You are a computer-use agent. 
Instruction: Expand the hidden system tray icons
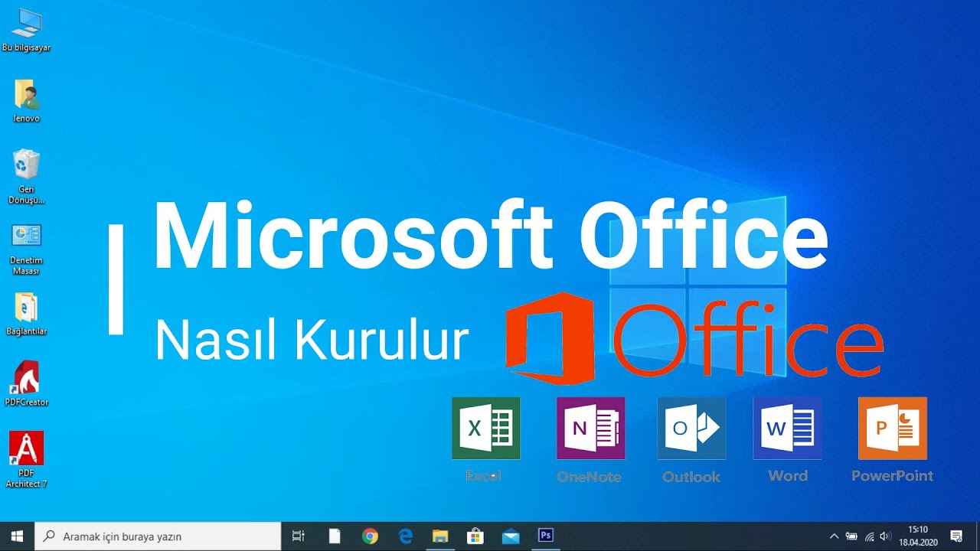835,536
